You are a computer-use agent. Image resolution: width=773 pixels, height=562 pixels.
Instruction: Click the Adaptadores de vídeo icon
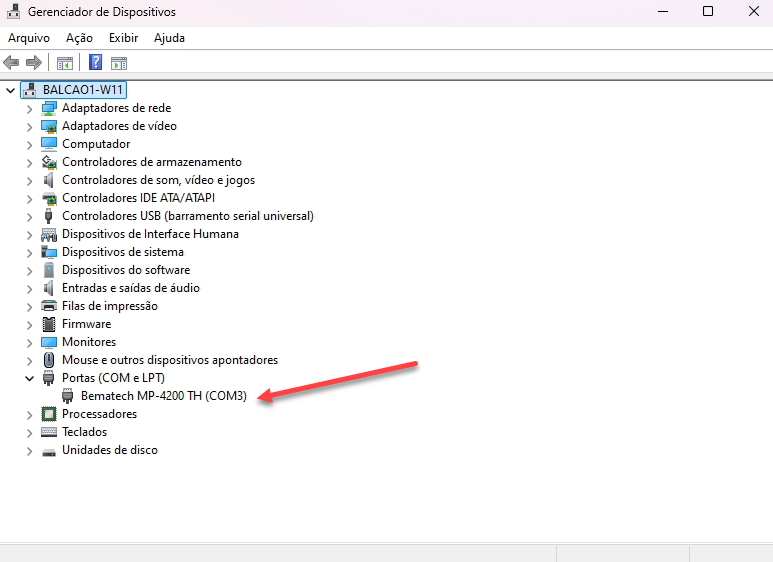tap(49, 126)
